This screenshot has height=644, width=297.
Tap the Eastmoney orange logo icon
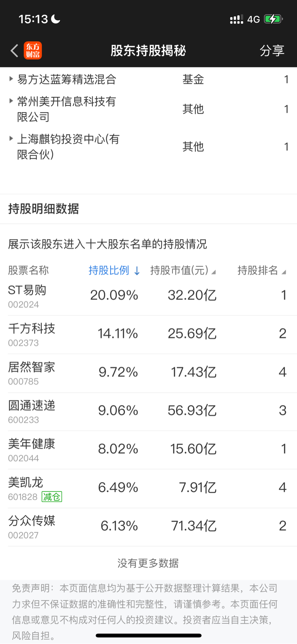[33, 51]
